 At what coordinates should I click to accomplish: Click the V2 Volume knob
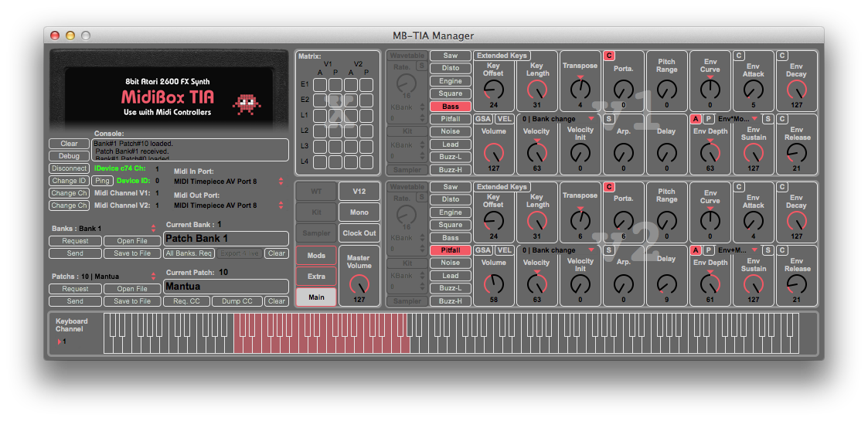494,283
